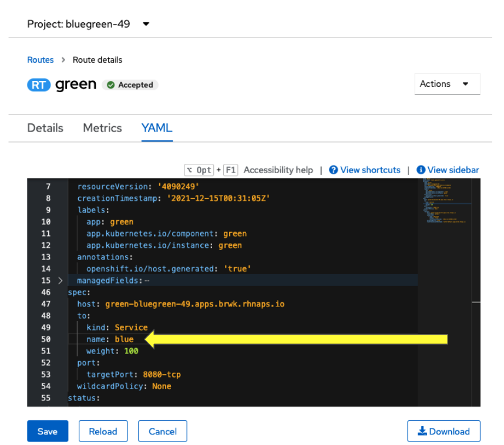
Task: Click the RT resource badge icon
Action: point(39,85)
